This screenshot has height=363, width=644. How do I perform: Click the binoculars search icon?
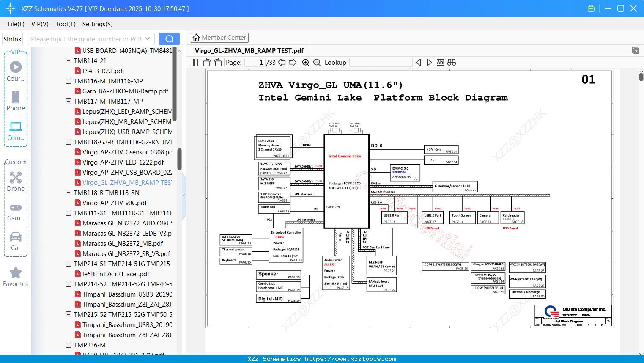pos(452,63)
